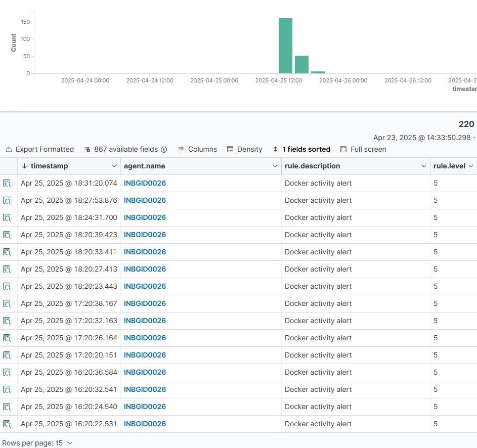Open inspect icon for the 18:27:53.876 row

tap(7, 201)
